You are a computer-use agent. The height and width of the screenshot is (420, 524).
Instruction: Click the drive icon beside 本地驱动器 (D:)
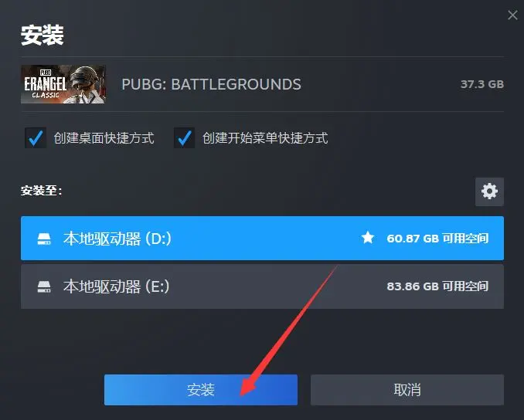[44, 239]
